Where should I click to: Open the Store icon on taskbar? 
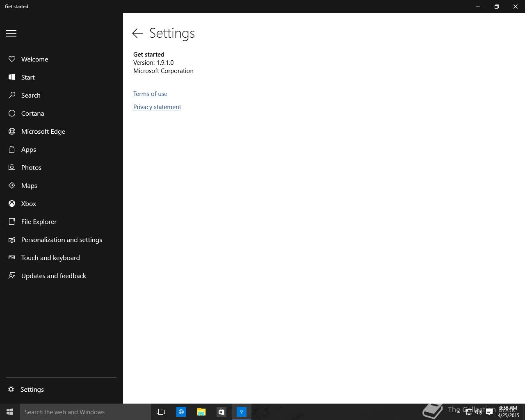tap(221, 412)
